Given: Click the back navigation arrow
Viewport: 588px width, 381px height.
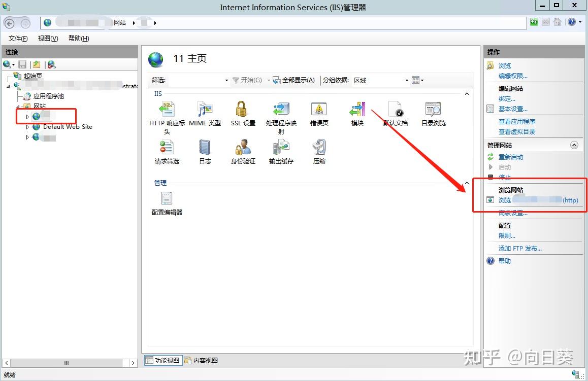Looking at the screenshot, I should pos(9,23).
